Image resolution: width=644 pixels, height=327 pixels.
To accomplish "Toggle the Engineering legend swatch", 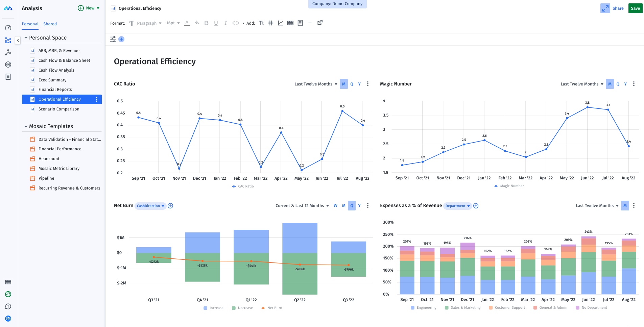I will pyautogui.click(x=412, y=308).
